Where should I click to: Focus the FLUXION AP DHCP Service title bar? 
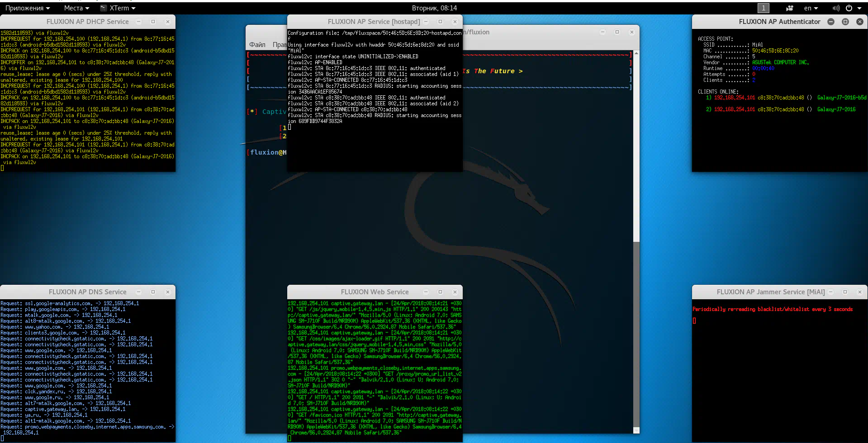click(x=87, y=22)
